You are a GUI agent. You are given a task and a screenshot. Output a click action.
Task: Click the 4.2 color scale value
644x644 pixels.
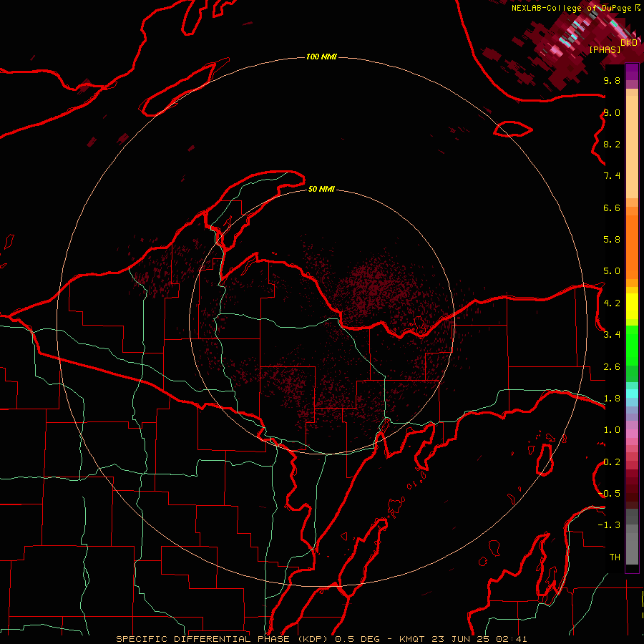click(612, 303)
